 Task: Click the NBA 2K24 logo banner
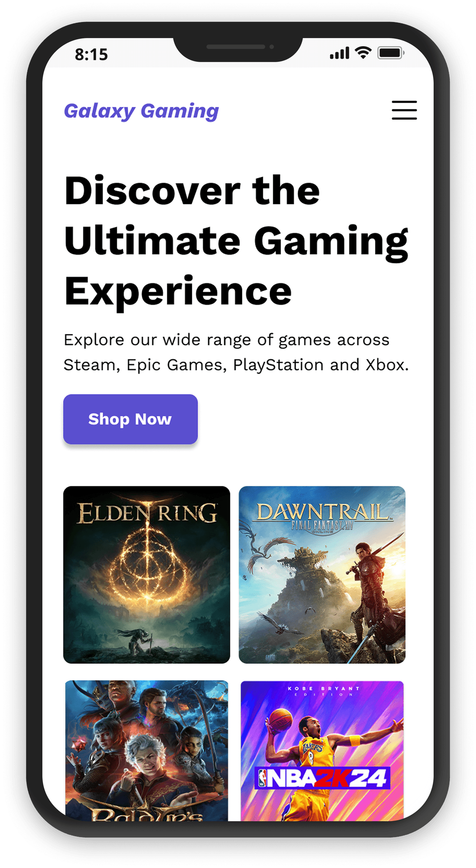322,778
